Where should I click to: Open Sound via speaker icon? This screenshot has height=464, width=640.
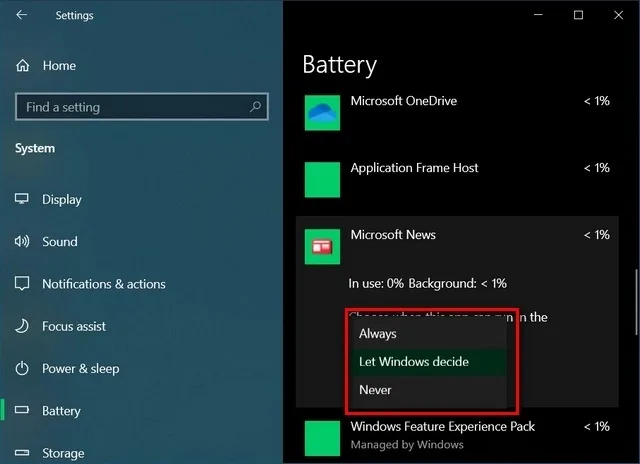click(x=22, y=241)
